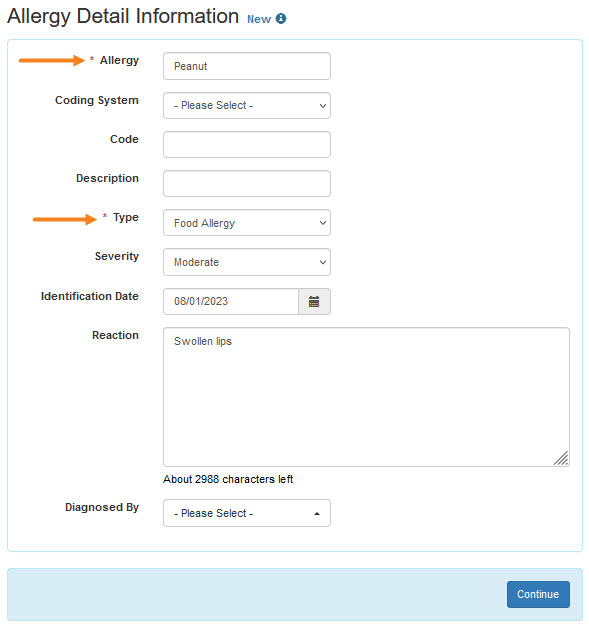Click the empty Code input field

(x=247, y=144)
